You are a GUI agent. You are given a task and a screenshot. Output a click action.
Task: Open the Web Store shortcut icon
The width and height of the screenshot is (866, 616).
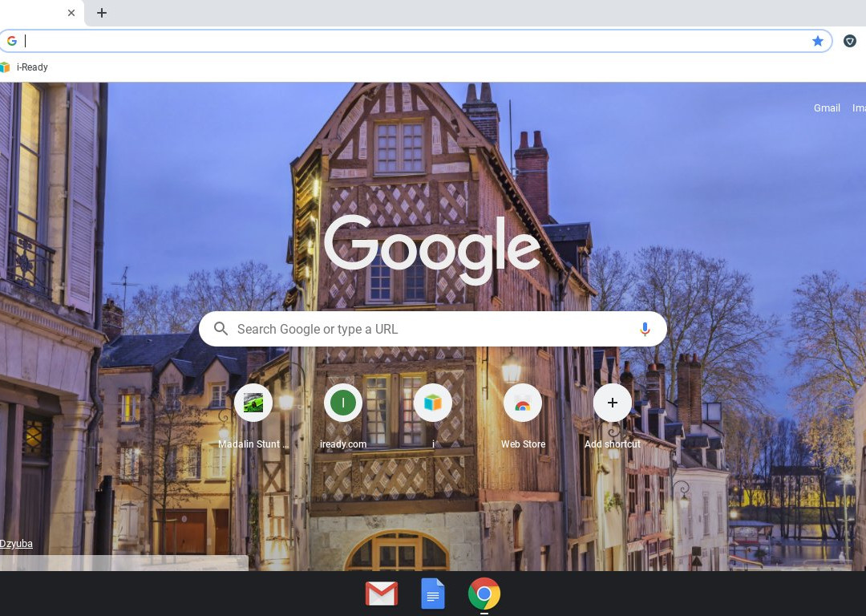[523, 403]
